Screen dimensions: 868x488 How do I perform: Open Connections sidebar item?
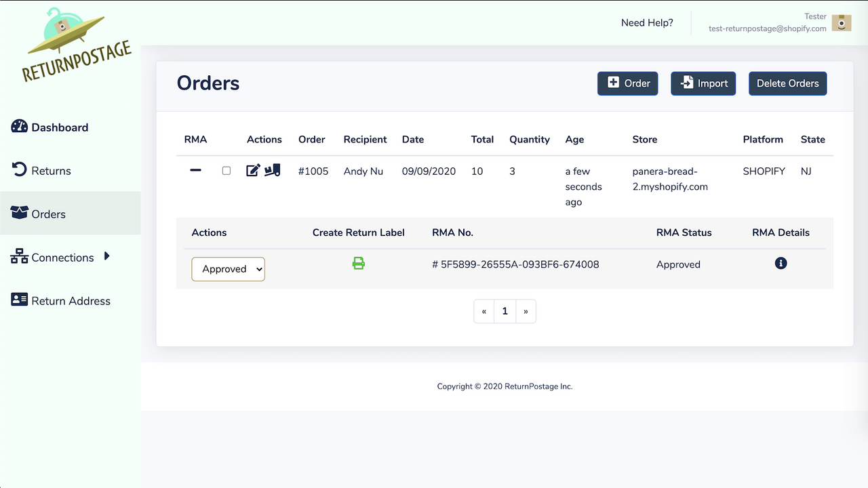pyautogui.click(x=71, y=257)
